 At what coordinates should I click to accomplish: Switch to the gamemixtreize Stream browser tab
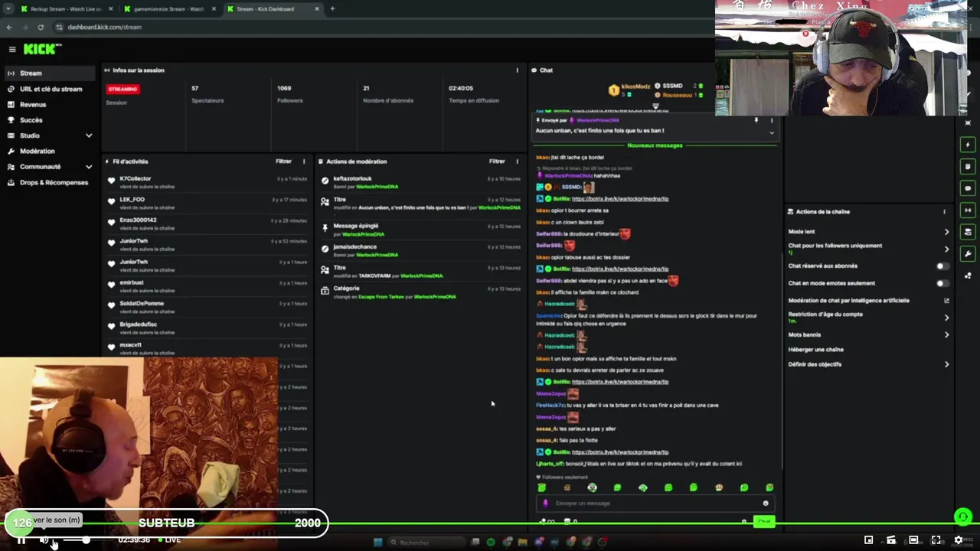[x=169, y=8]
